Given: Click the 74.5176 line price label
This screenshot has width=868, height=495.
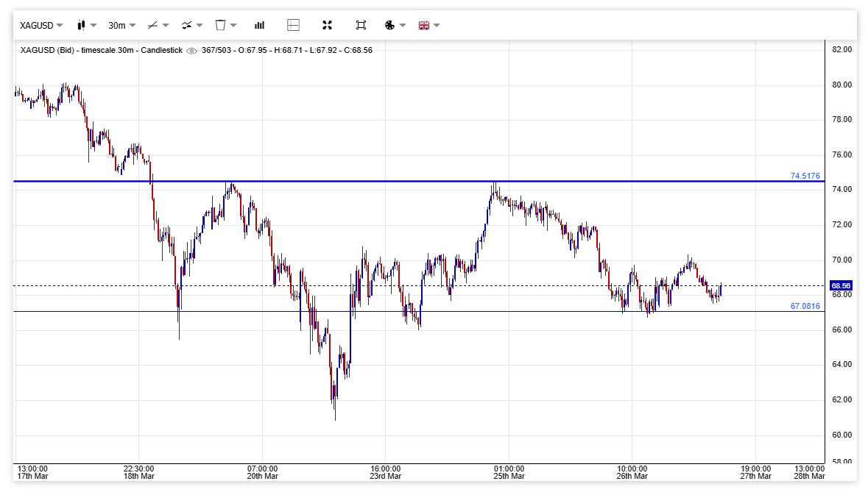Looking at the screenshot, I should [x=805, y=176].
